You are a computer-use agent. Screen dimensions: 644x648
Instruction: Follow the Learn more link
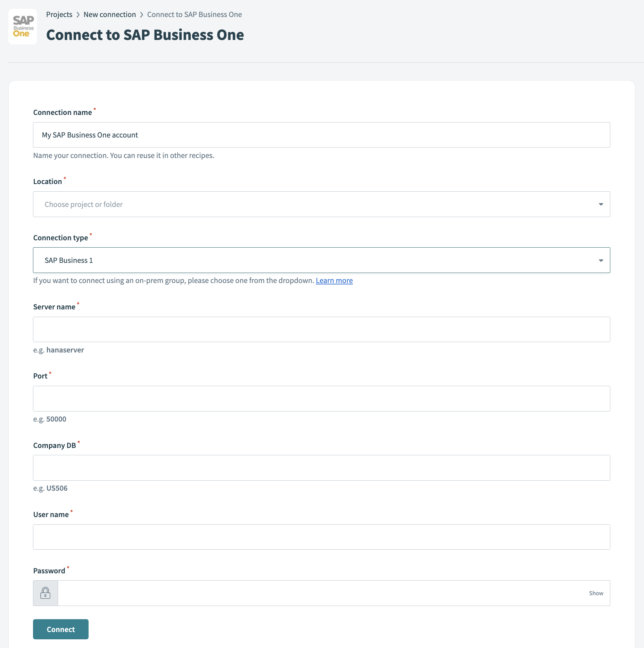(x=334, y=280)
